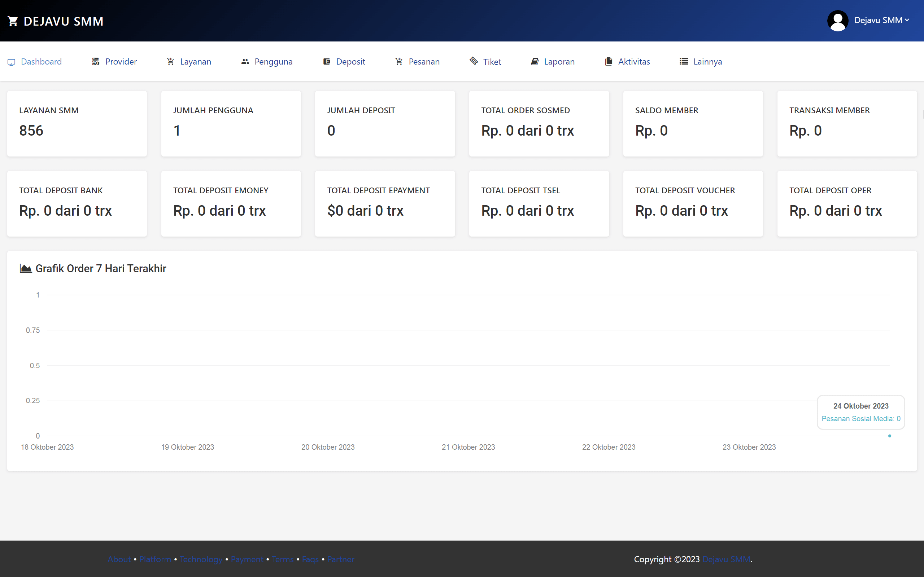This screenshot has height=577, width=924.
Task: Click the Layanan cart-plus icon
Action: [170, 61]
